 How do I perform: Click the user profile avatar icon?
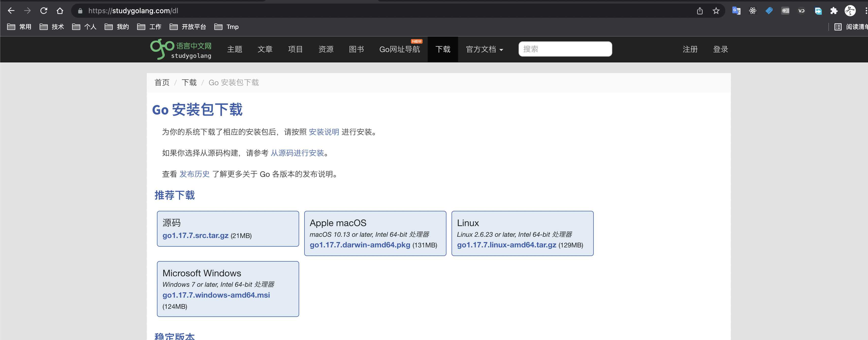(850, 11)
